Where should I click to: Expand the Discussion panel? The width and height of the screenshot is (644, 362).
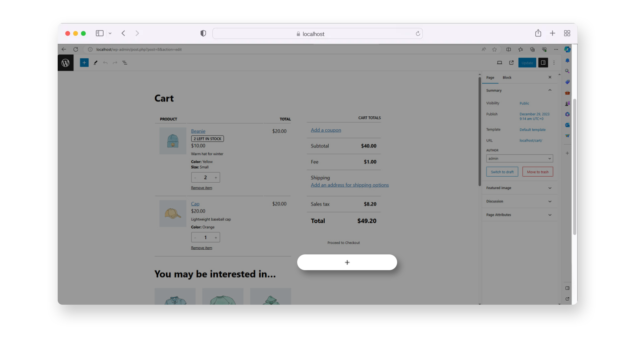point(519,201)
